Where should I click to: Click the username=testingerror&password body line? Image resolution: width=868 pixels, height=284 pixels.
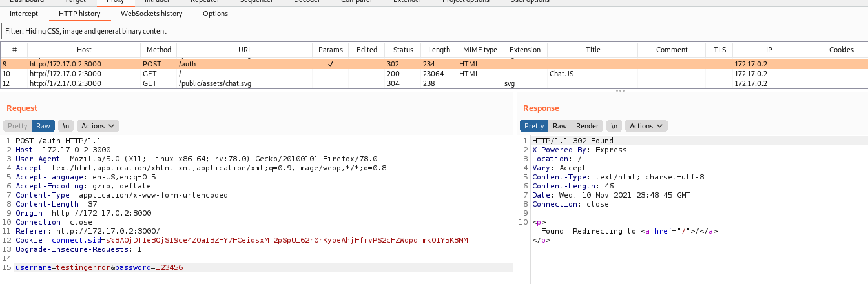pos(99,267)
